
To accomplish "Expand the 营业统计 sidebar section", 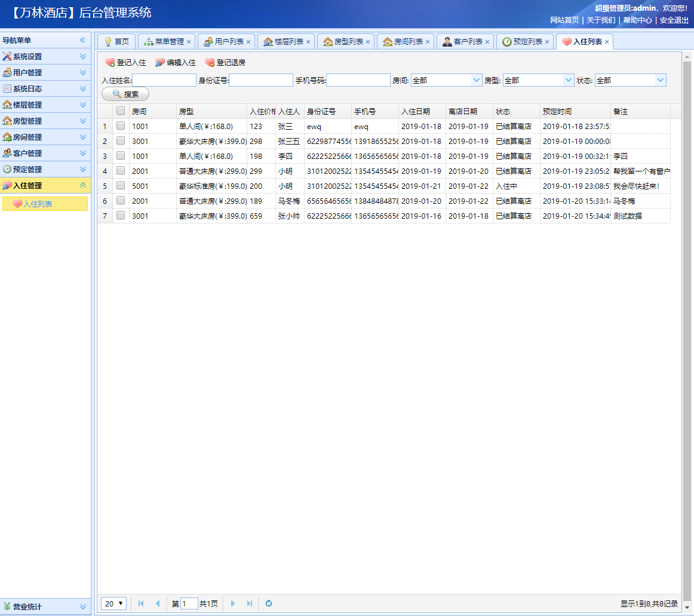I will pos(83,607).
